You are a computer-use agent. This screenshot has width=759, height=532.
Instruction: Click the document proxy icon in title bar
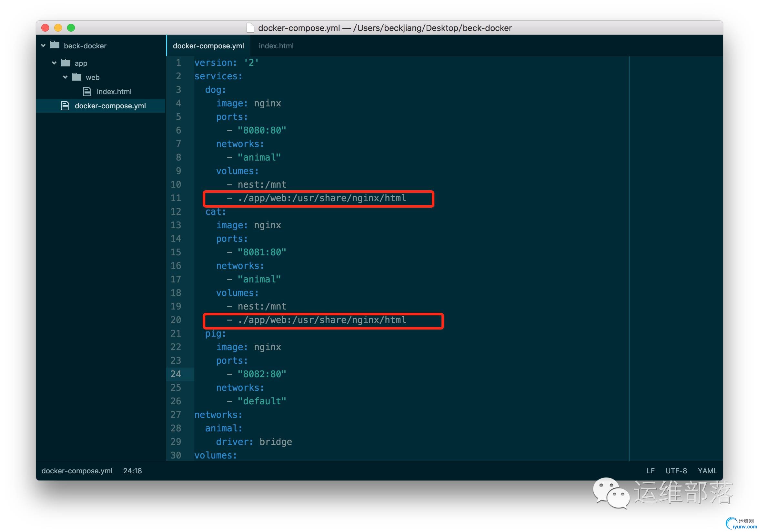(250, 28)
